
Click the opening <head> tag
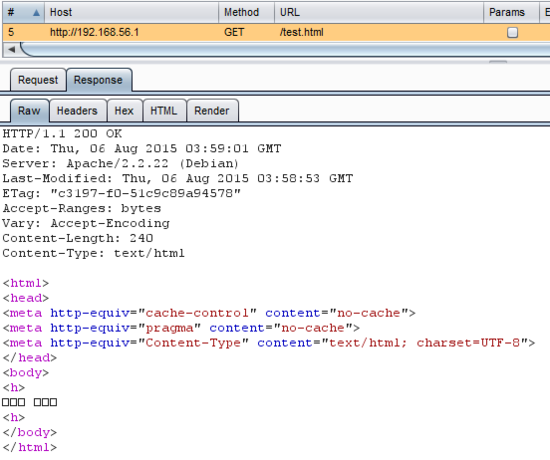pos(26,298)
